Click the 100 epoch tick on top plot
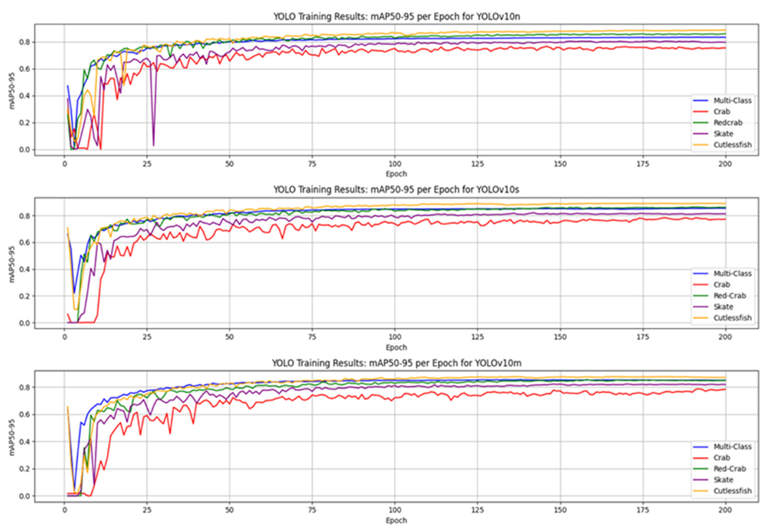 [395, 164]
